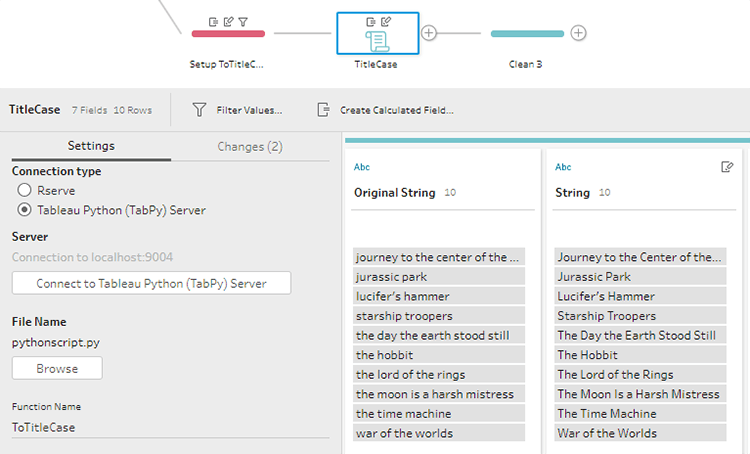Click 'Connection to localhost:9004' text
Screen dimensions: 750x454
pos(92,257)
